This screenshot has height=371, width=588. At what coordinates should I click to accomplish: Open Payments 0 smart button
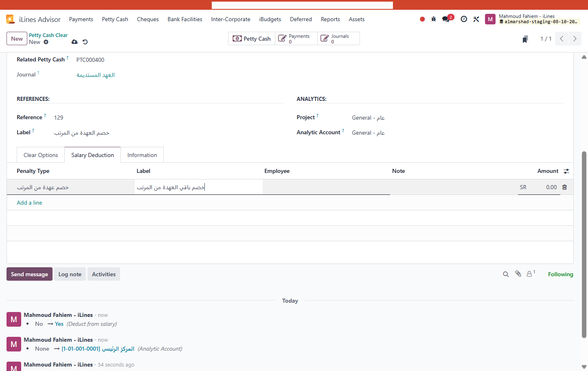click(296, 39)
